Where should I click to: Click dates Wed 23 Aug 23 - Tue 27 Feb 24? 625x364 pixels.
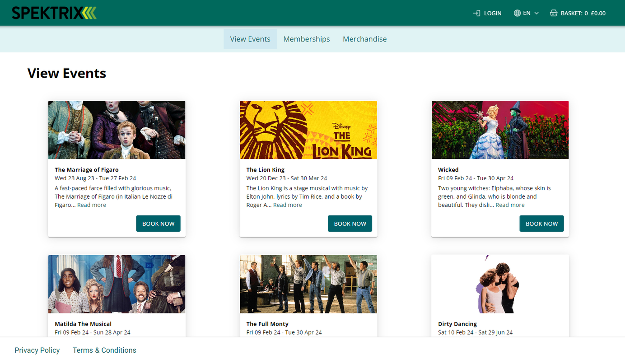coord(95,178)
